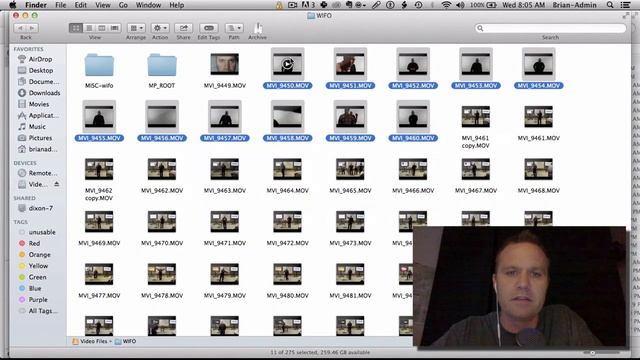This screenshot has width=640, height=360.
Task: Select dixon-7 shared computer
Action: click(36, 208)
